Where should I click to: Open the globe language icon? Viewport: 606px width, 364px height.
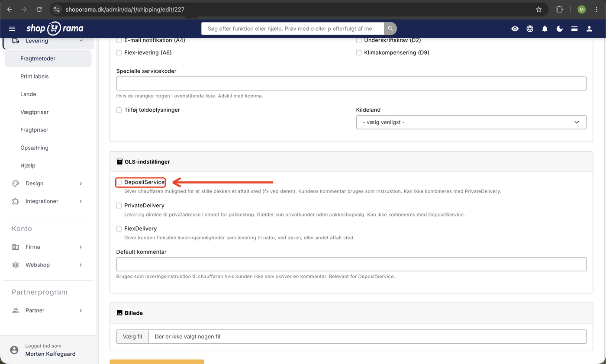530,29
